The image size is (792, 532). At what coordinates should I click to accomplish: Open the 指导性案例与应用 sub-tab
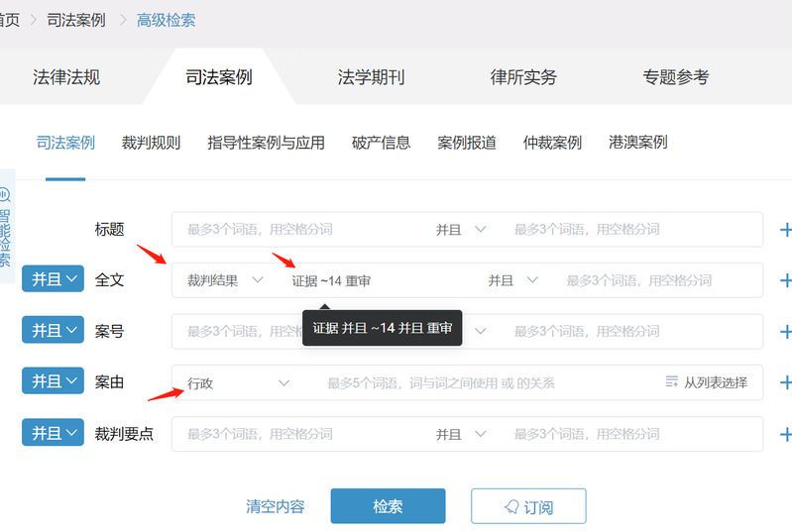click(x=266, y=143)
